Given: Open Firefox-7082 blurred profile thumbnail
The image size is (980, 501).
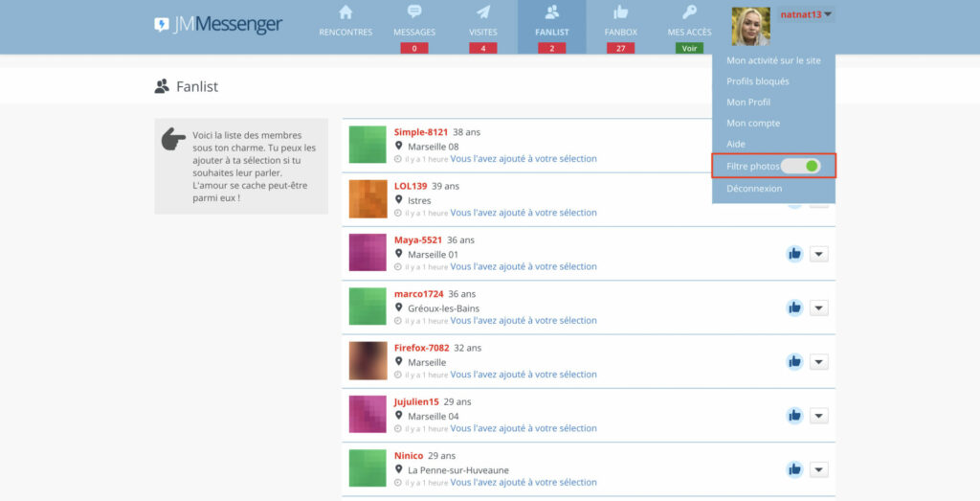Looking at the screenshot, I should tap(367, 361).
